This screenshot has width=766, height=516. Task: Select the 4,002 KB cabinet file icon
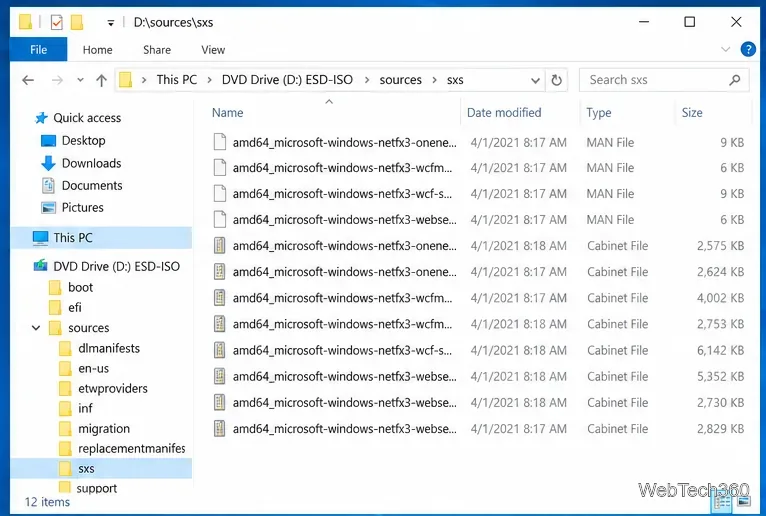coord(219,298)
